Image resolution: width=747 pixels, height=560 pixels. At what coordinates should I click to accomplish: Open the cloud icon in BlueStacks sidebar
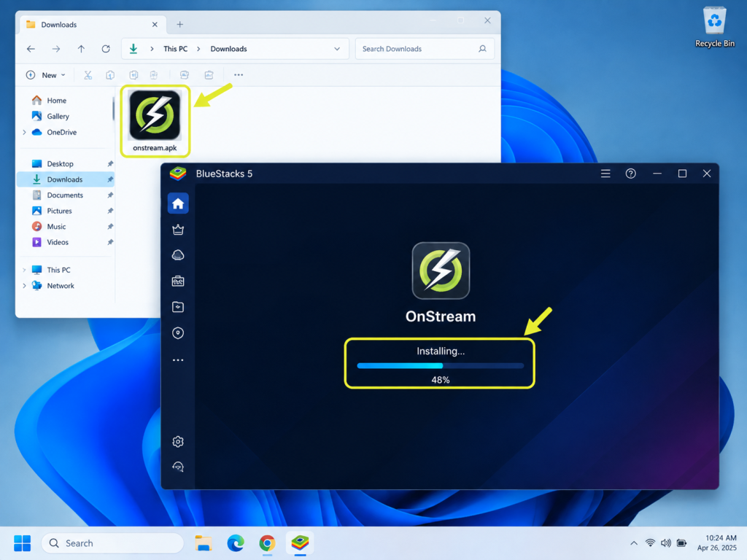[x=178, y=255]
